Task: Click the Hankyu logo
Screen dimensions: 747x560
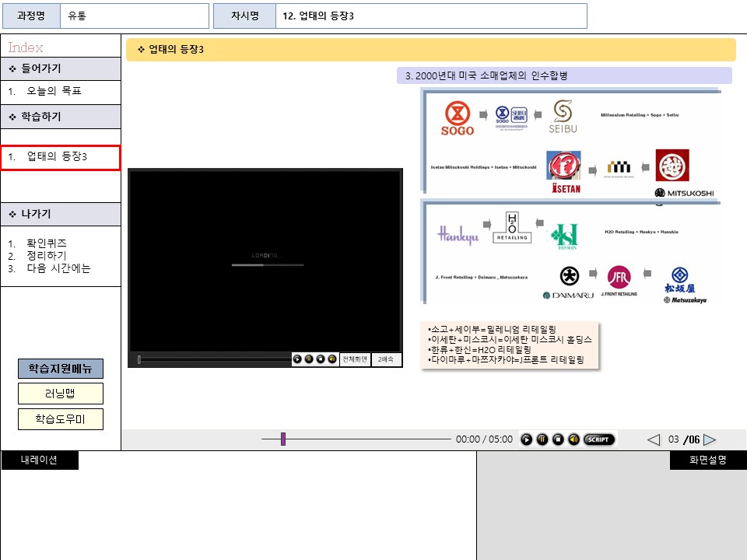Action: 458,235
